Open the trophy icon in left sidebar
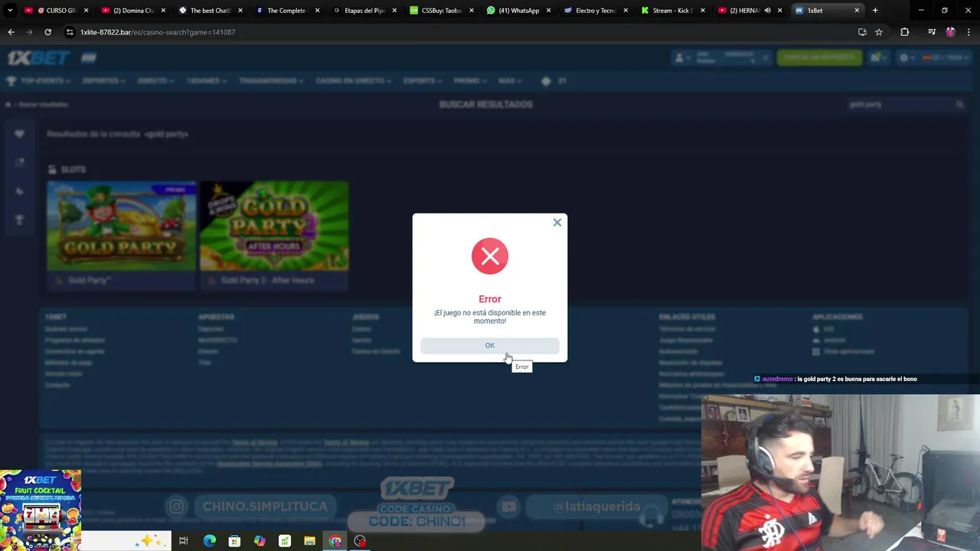 [19, 220]
